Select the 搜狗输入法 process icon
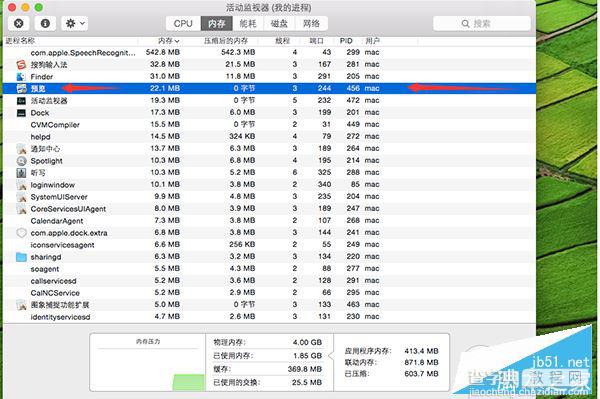The height and width of the screenshot is (399, 600). click(21, 64)
